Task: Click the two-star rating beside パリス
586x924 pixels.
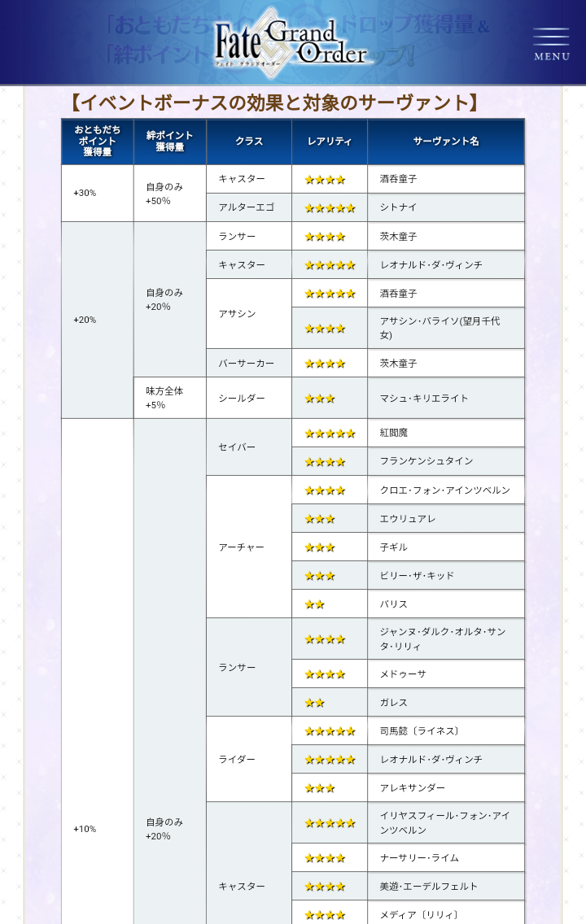Action: (x=314, y=604)
